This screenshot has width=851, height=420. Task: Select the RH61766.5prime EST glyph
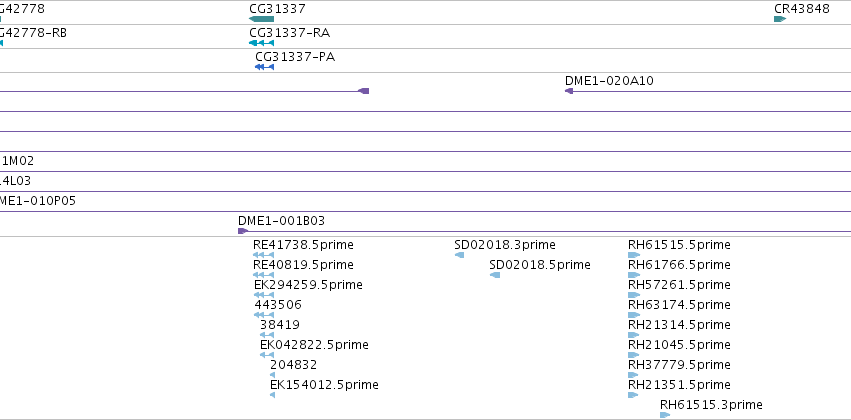(634, 275)
